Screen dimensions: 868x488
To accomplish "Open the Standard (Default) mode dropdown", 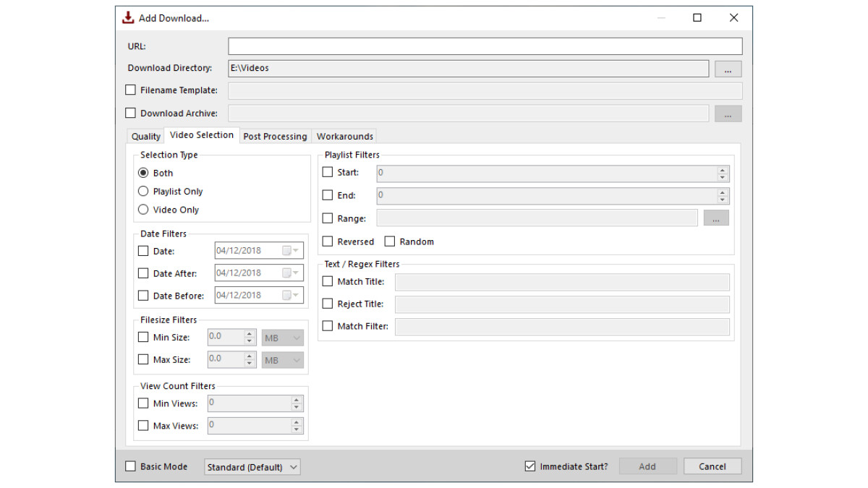I will tap(252, 467).
